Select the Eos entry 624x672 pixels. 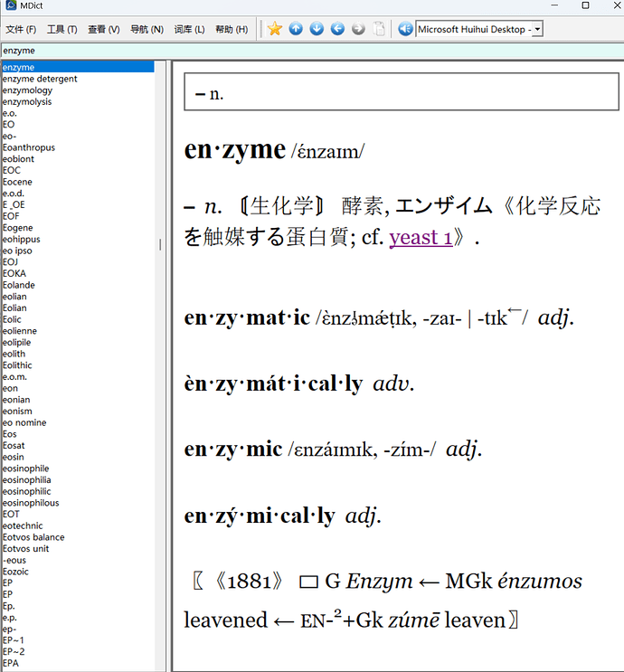coord(9,434)
